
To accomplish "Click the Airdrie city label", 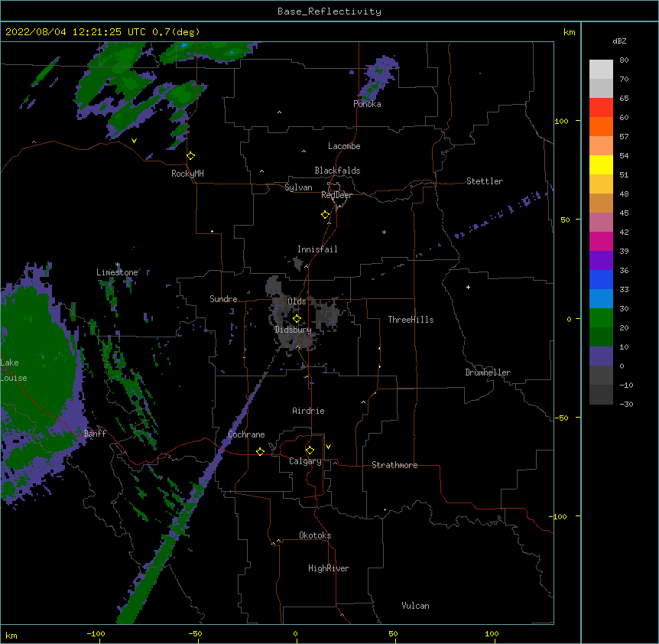I will tap(308, 411).
